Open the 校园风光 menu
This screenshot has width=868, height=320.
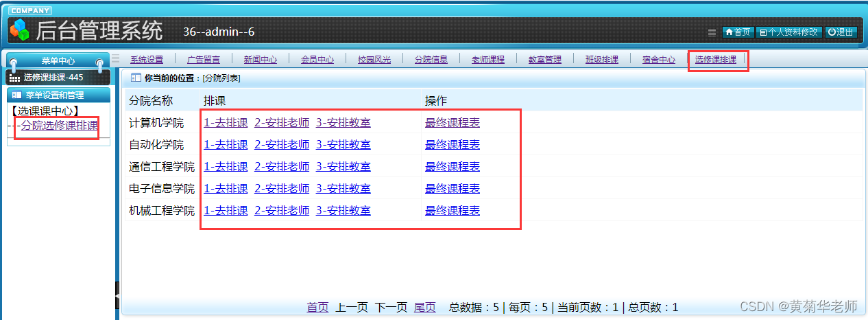coord(374,60)
